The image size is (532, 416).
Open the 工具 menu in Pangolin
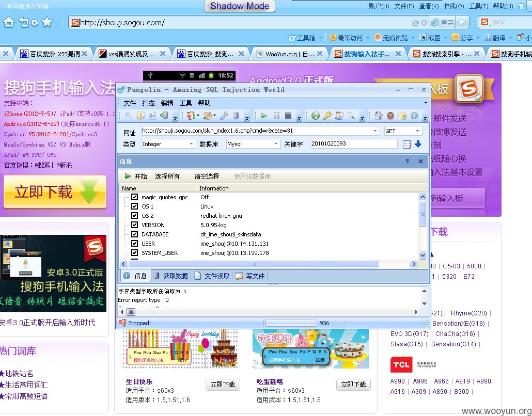(185, 103)
